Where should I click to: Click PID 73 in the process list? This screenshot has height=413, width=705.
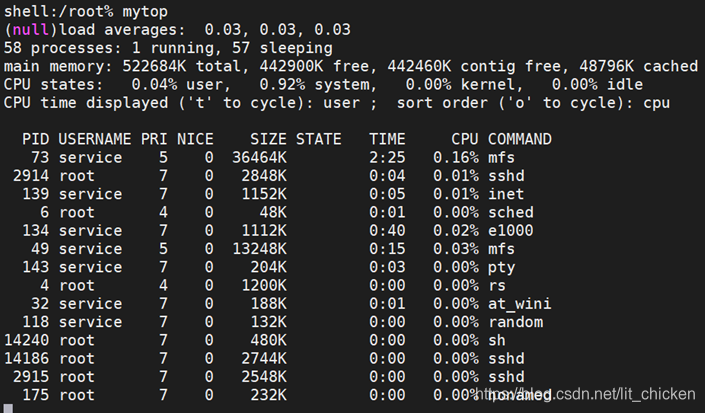pyautogui.click(x=40, y=158)
